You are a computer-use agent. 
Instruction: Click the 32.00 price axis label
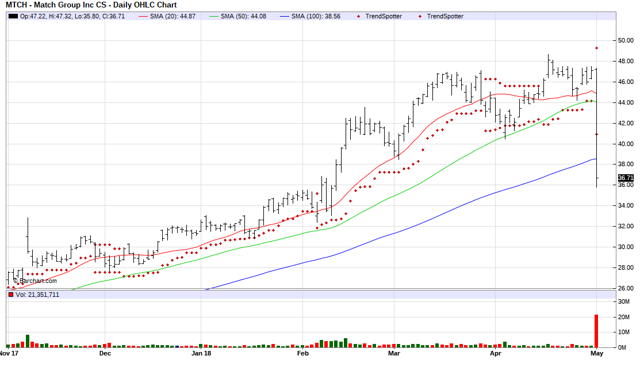point(626,226)
